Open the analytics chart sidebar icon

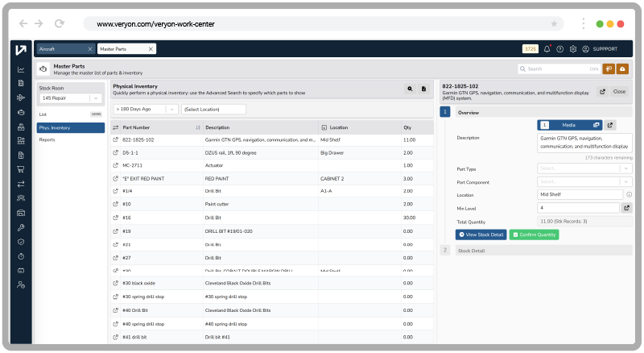[x=21, y=69]
